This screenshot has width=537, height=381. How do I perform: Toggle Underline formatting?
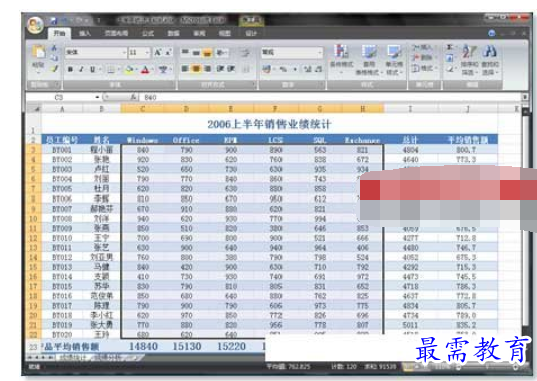pos(92,69)
